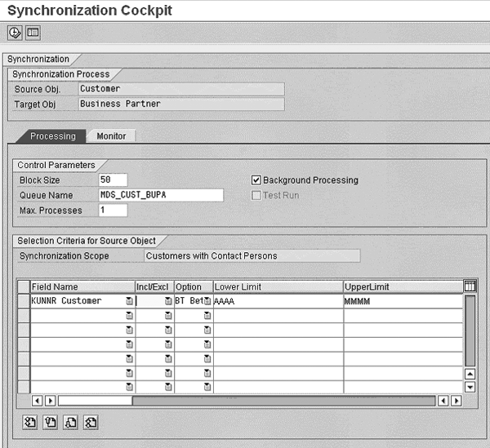
Task: Select the Processing tab
Action: 53,136
